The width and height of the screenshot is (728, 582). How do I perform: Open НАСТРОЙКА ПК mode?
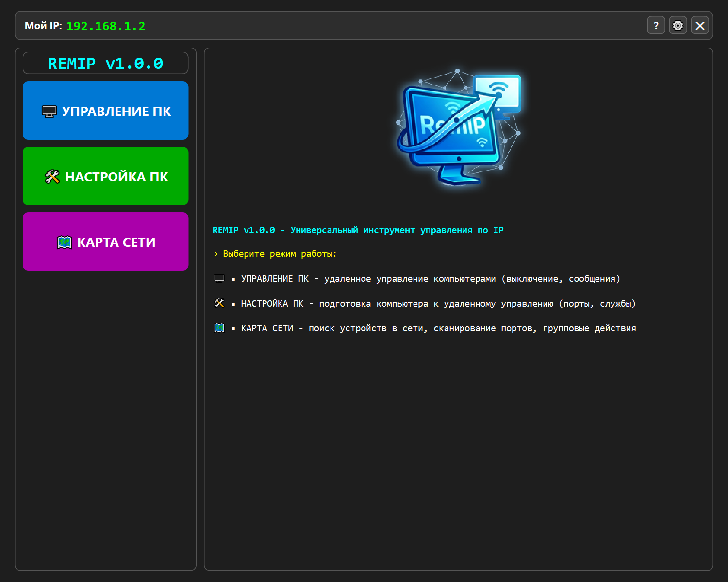(105, 177)
